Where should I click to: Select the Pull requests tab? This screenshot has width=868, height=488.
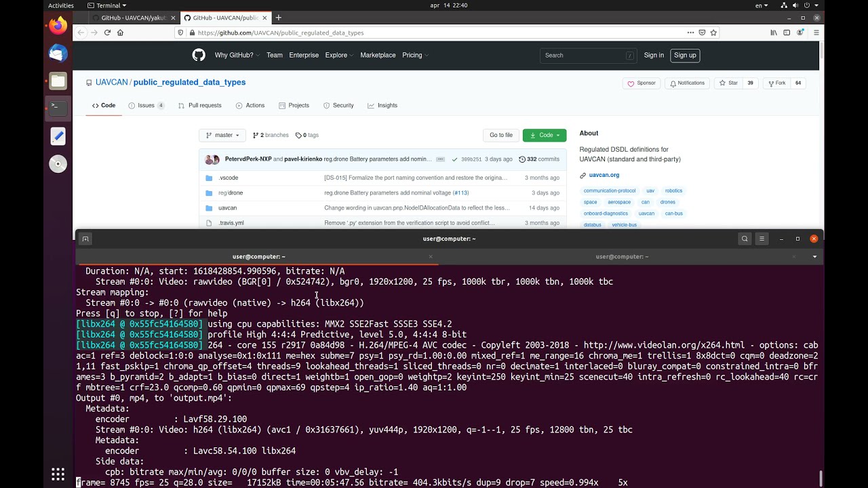(200, 106)
